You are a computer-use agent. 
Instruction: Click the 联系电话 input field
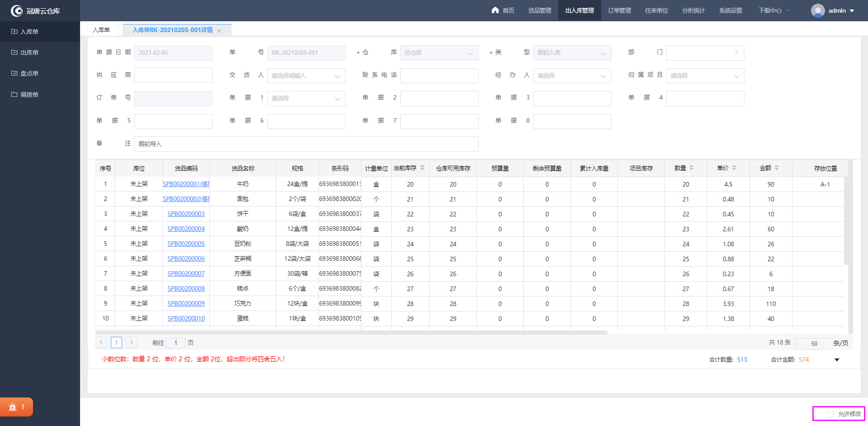(x=439, y=76)
